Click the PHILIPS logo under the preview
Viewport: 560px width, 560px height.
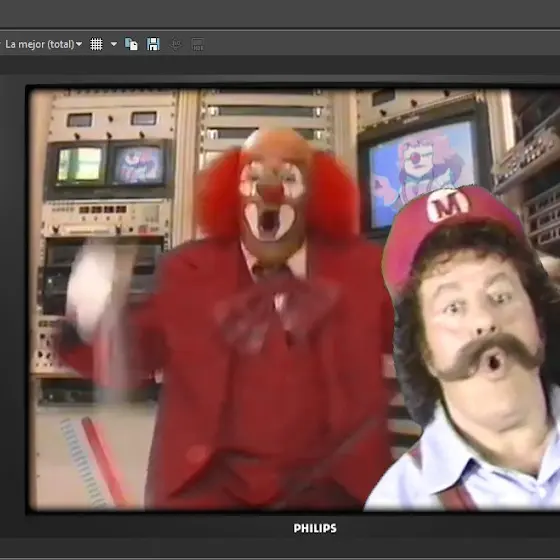[x=315, y=528]
